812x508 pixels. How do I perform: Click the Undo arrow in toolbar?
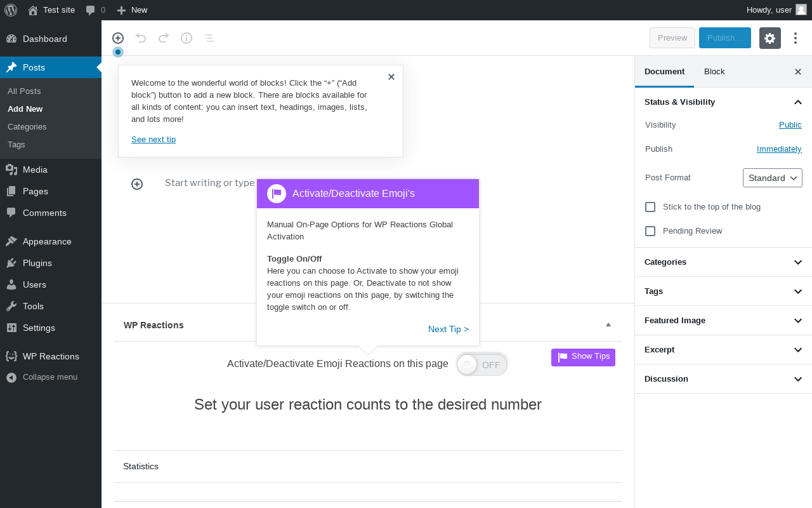click(141, 38)
